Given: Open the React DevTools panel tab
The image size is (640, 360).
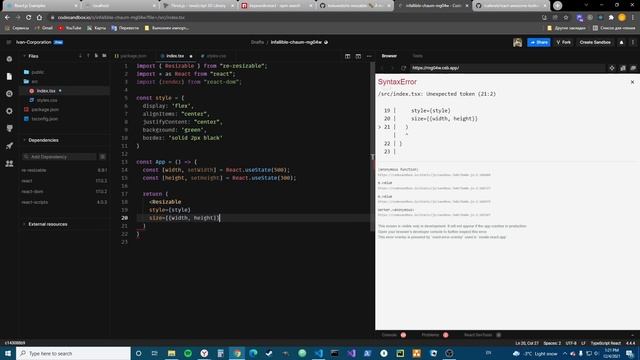Looking at the screenshot, I should coord(482,335).
